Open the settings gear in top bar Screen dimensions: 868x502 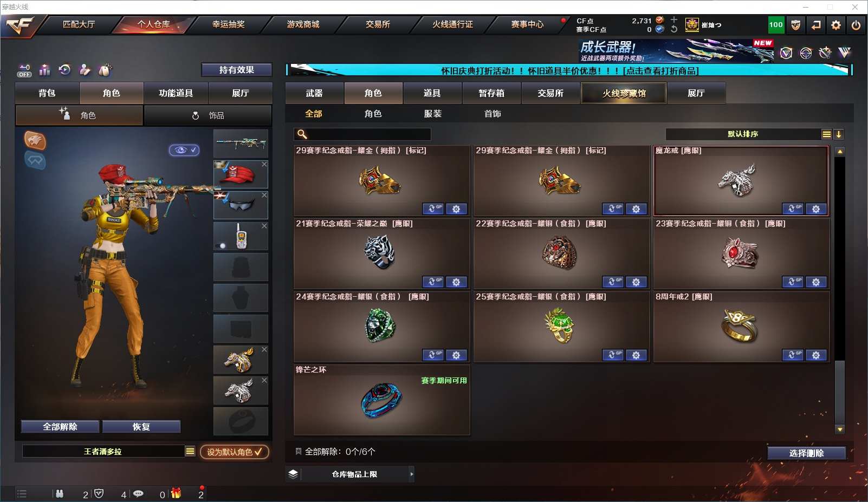click(836, 25)
